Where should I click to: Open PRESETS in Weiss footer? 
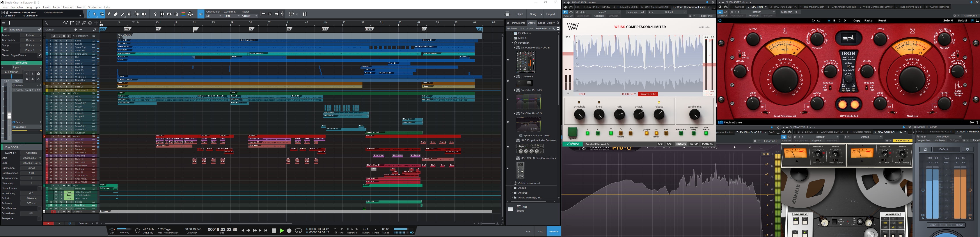(x=681, y=144)
